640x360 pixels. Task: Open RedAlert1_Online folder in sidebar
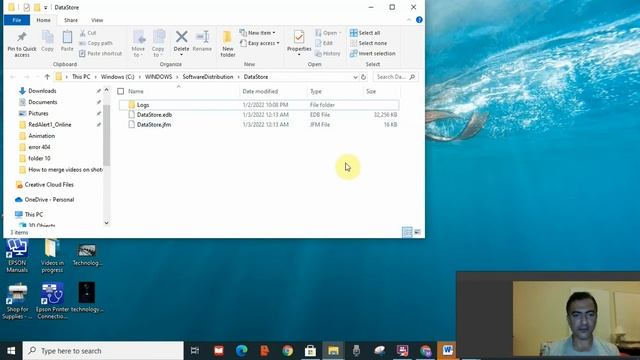click(49, 124)
